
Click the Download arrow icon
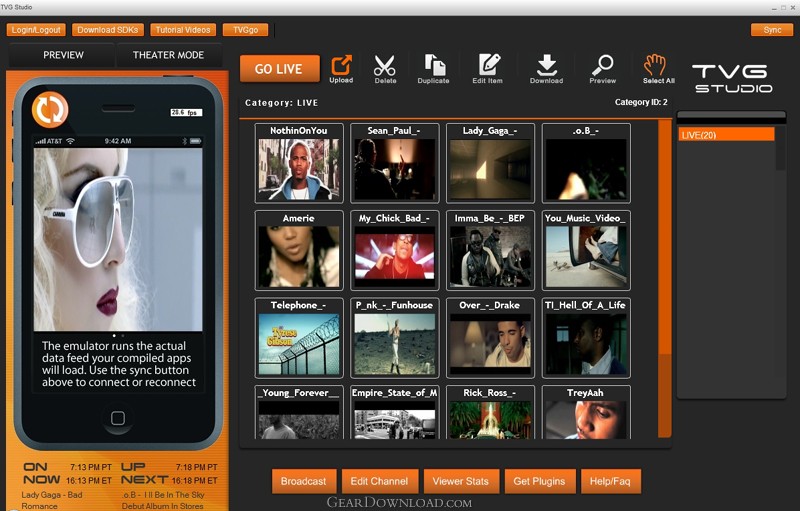tap(546, 68)
